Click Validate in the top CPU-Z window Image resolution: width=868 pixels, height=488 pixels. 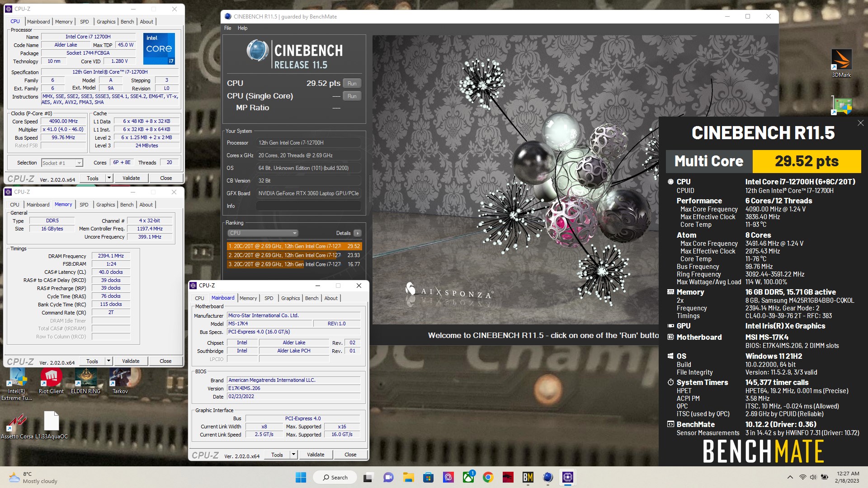tap(131, 178)
